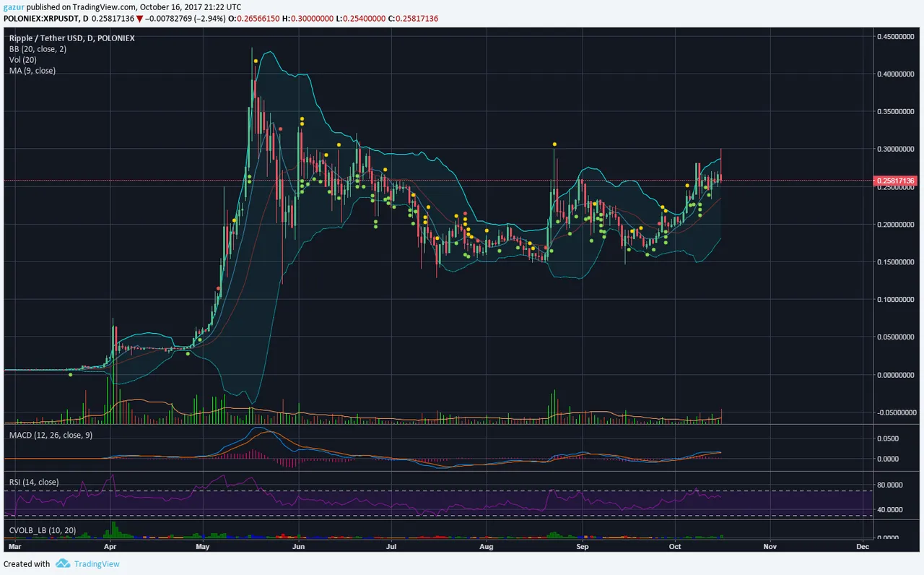
Task: Click the Nov label on time axis
Action: (770, 547)
